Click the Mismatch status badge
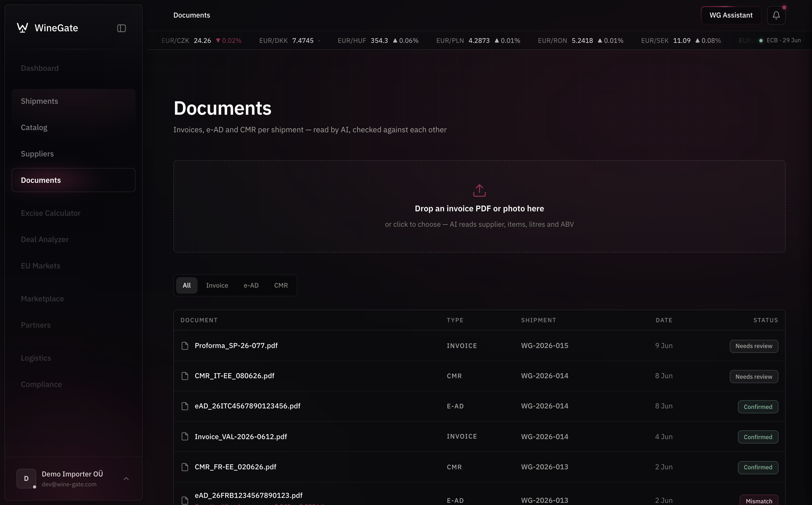Viewport: 812px width, 505px height. tap(759, 501)
